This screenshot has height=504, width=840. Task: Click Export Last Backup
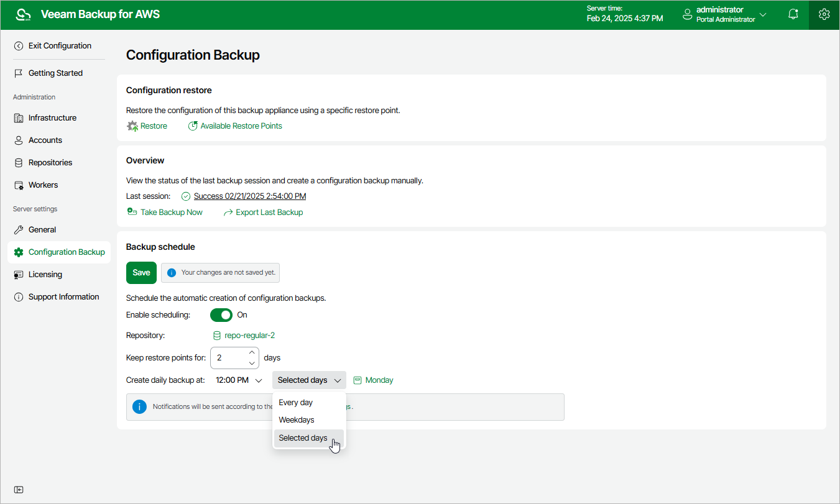click(x=269, y=213)
